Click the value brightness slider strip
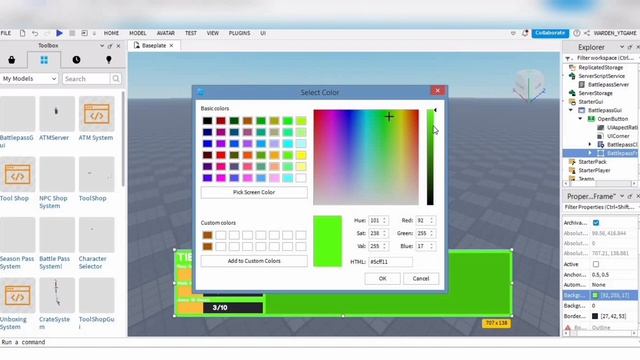The height and width of the screenshot is (360, 640). click(x=430, y=157)
